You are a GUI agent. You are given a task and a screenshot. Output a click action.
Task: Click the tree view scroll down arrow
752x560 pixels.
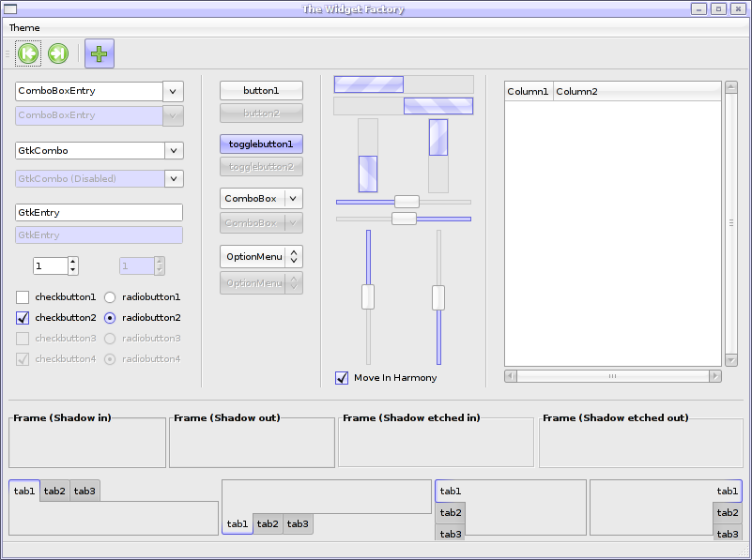(731, 360)
